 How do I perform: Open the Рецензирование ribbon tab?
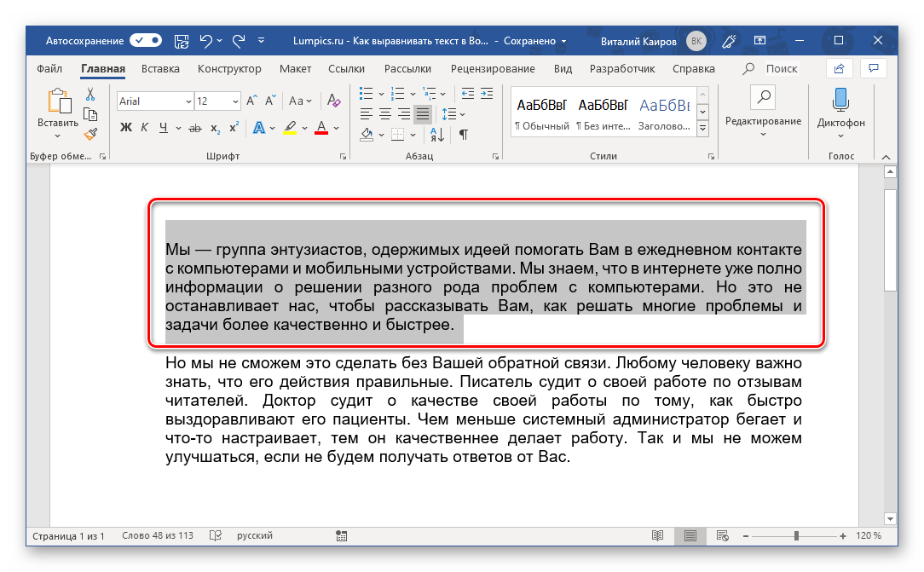point(493,68)
